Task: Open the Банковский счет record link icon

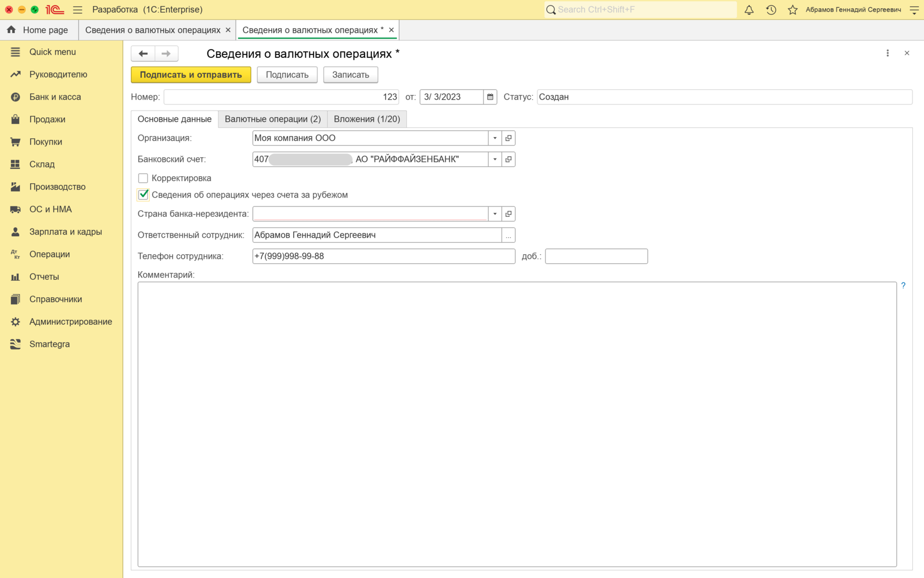Action: click(509, 159)
